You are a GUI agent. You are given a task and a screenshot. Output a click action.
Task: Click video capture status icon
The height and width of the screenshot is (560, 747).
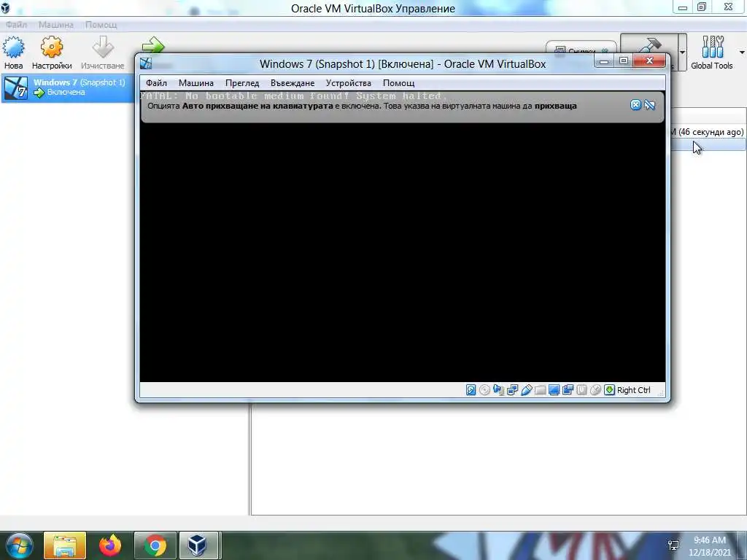568,390
